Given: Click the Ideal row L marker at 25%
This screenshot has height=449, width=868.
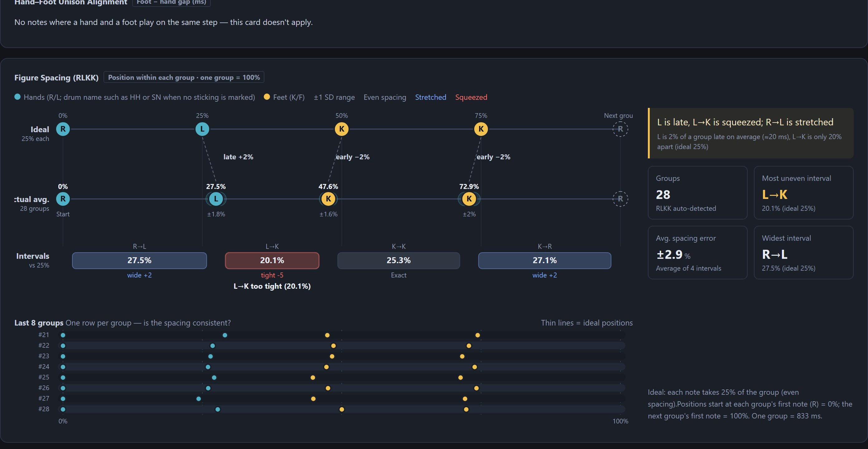Looking at the screenshot, I should (x=202, y=129).
